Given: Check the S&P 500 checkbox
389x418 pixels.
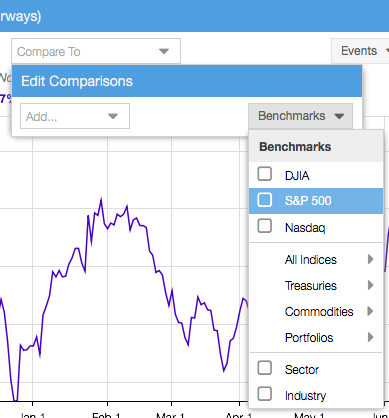Looking at the screenshot, I should (x=265, y=200).
